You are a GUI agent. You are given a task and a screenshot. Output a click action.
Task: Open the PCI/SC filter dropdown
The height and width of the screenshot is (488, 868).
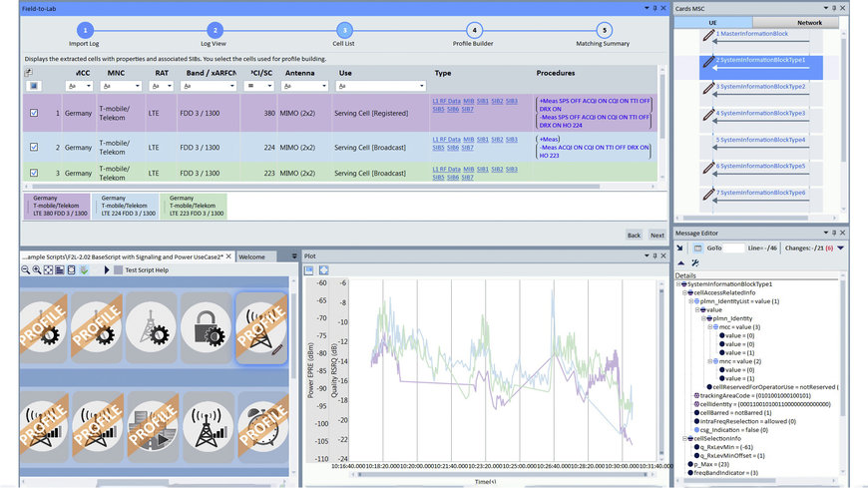tap(269, 86)
